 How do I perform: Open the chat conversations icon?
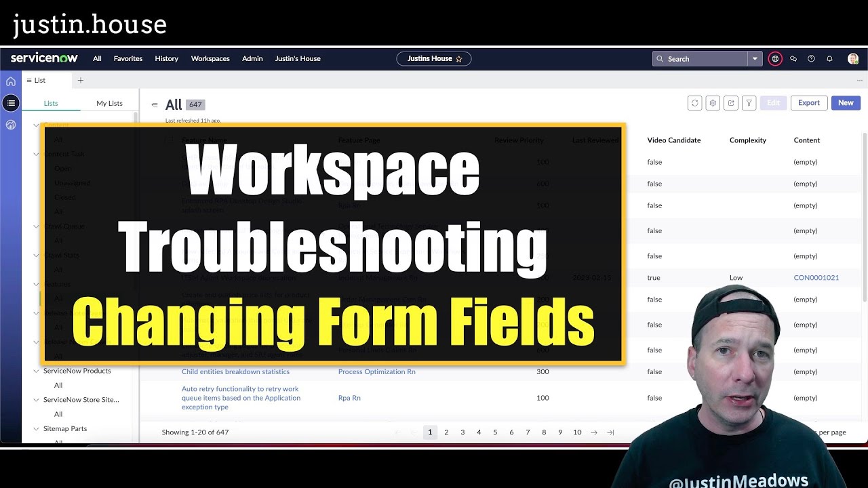click(793, 59)
